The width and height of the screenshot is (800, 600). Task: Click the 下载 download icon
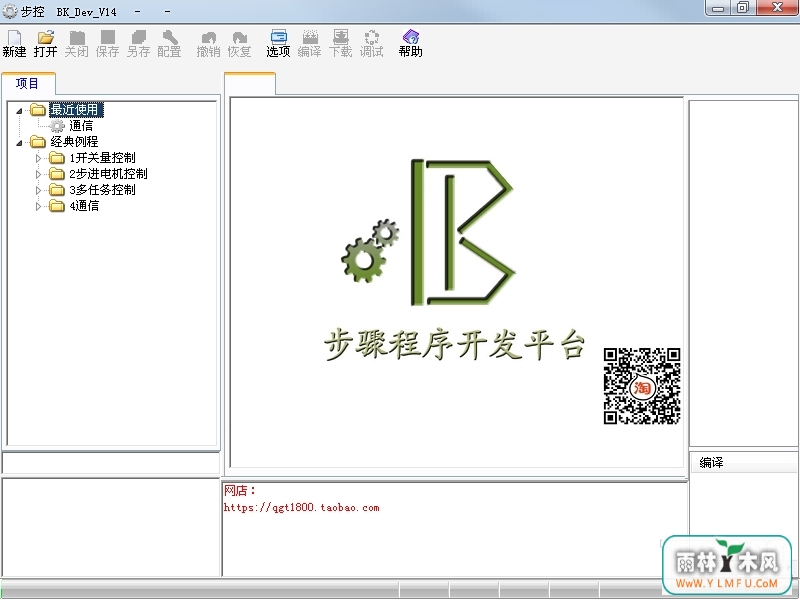pos(340,43)
